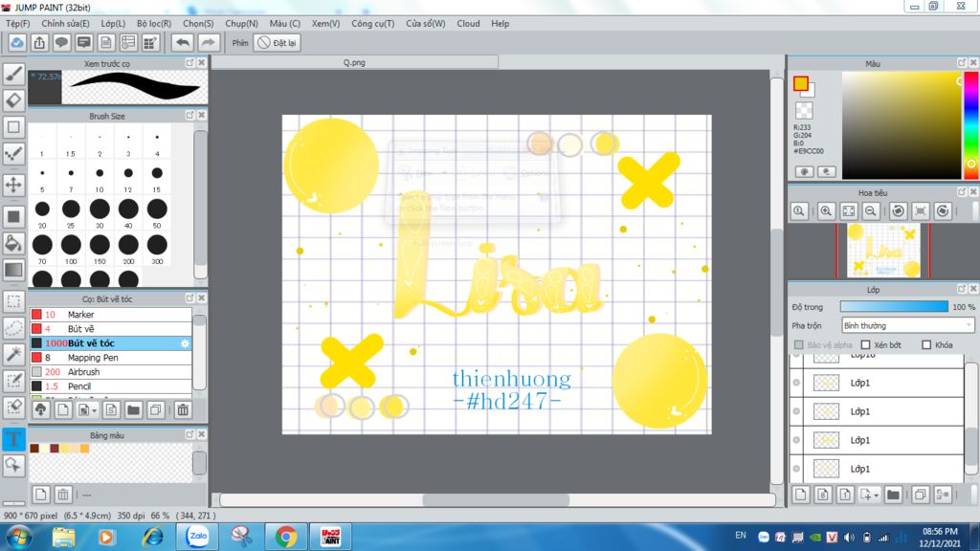Select the Mapping Pen brush
Image resolution: width=980 pixels, height=551 pixels.
click(111, 358)
